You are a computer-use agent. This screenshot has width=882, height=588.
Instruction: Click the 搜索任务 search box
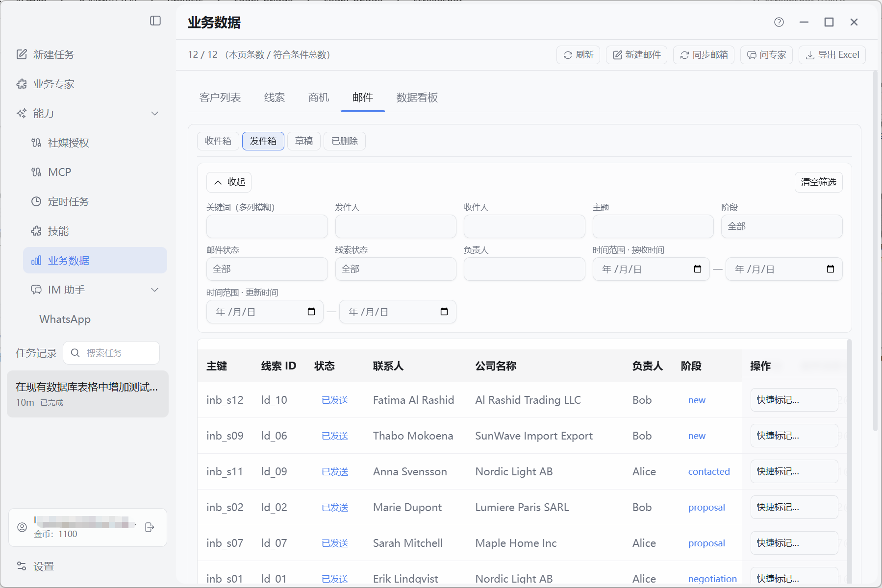tap(111, 353)
